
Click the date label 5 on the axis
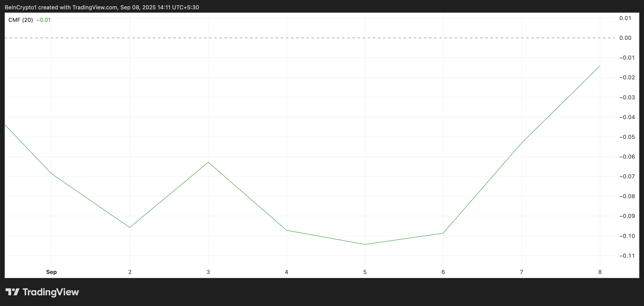click(365, 272)
